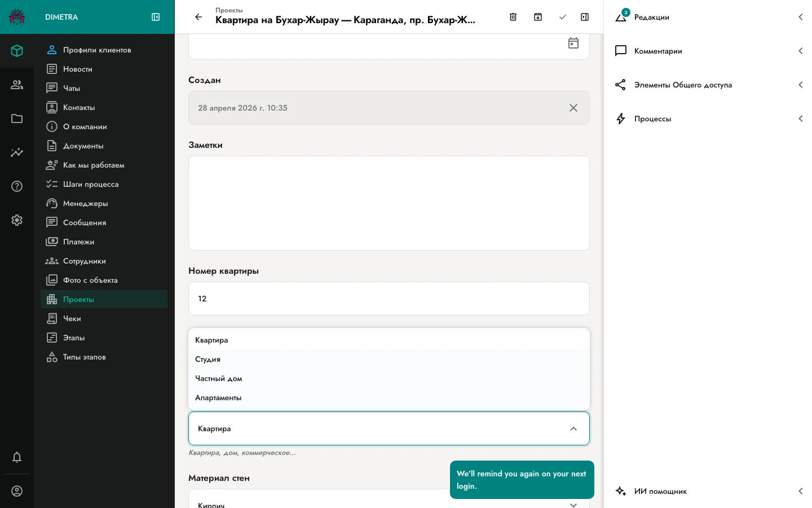
Task: Expand the Комментарии panel chevron
Action: click(x=801, y=51)
